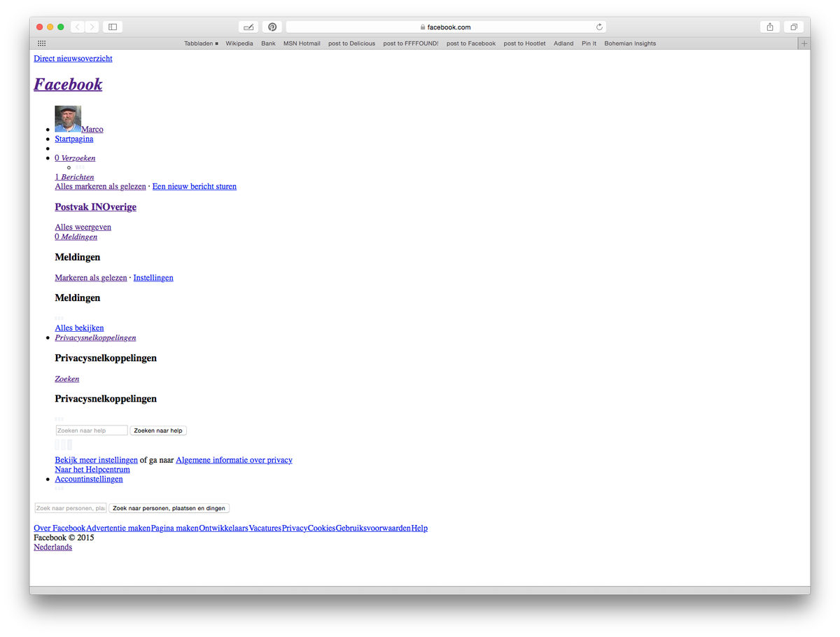Click Marco's profile photo thumbnail
Screen dimensions: 840x637
click(x=68, y=119)
